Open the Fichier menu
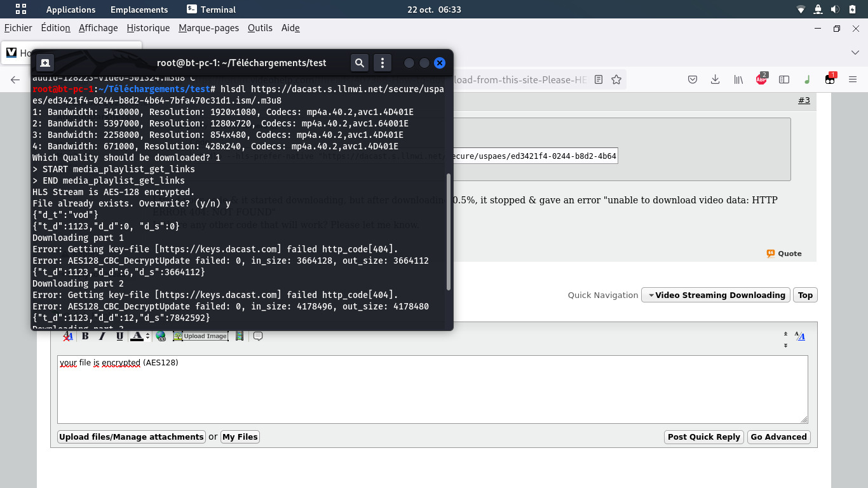 [x=18, y=28]
